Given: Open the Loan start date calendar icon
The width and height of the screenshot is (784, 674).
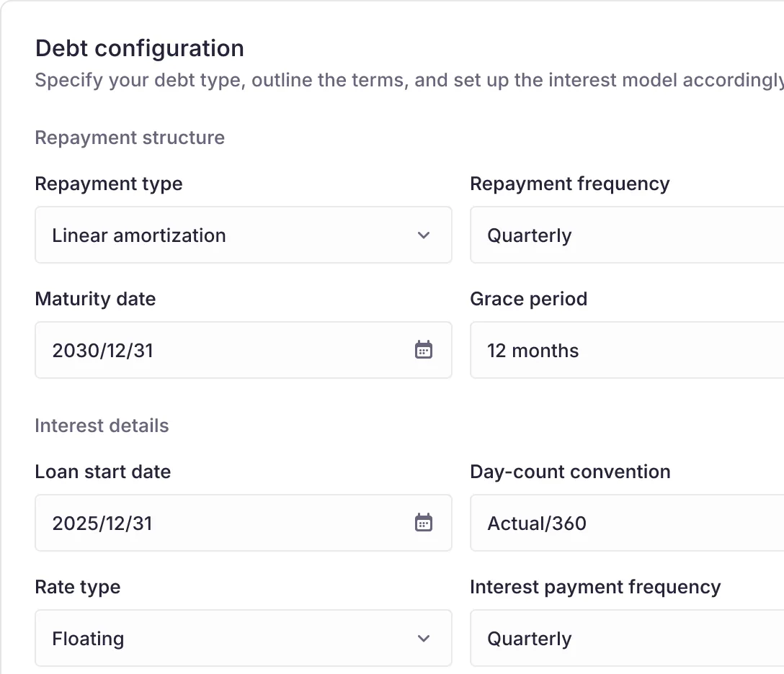Looking at the screenshot, I should (424, 523).
